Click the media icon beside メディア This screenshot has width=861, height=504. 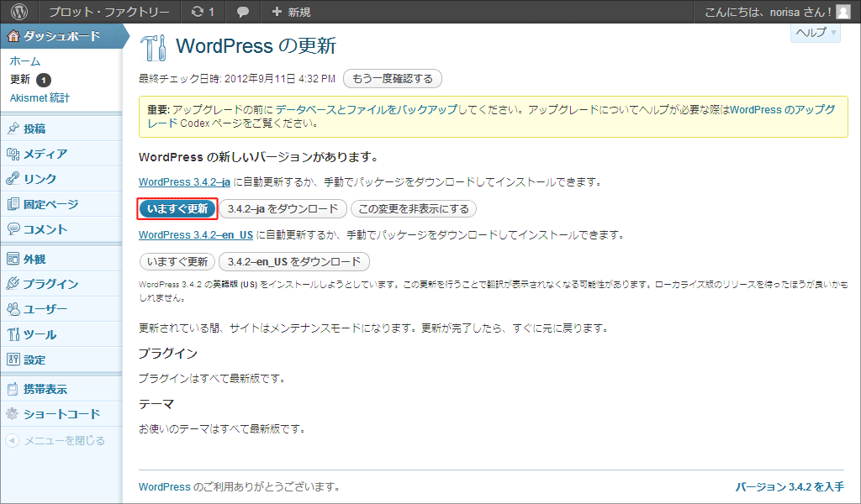(13, 154)
